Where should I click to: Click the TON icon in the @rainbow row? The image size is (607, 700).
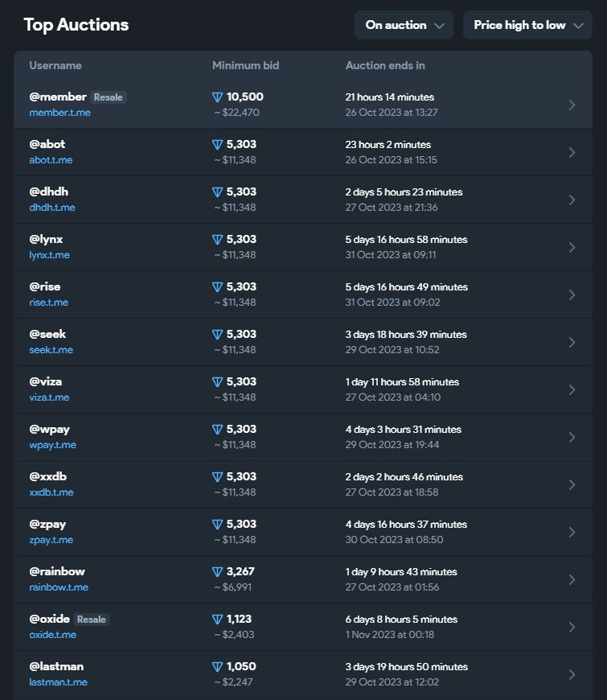tap(217, 572)
